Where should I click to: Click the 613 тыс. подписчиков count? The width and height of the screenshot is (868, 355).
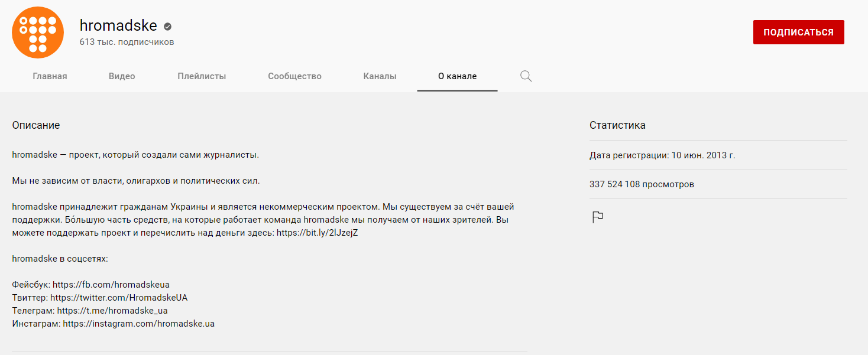tap(127, 43)
